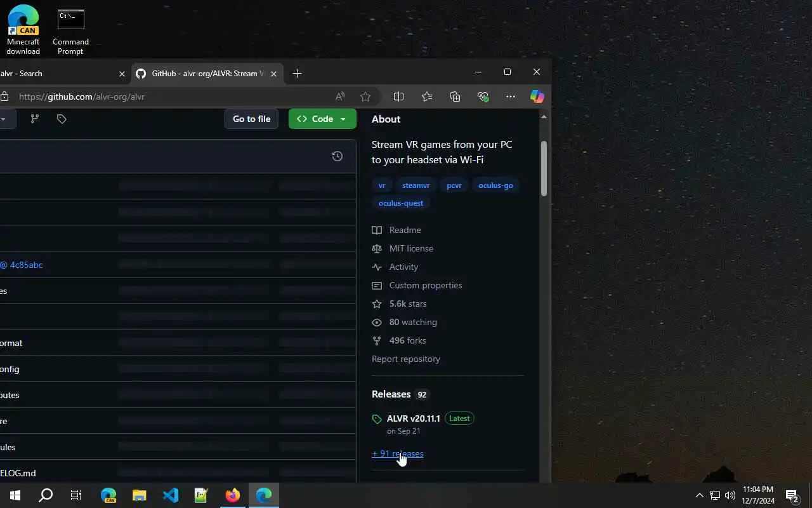Click the vr topic tag
The width and height of the screenshot is (812, 508).
pos(382,185)
